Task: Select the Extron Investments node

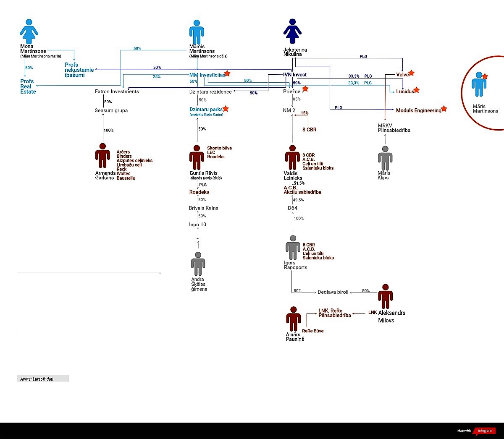Action: 117,91
